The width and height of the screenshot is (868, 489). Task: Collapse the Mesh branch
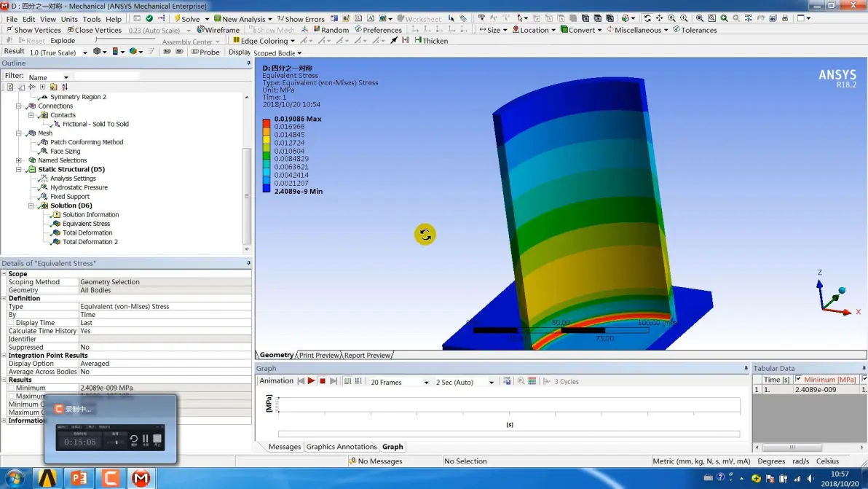(x=19, y=133)
